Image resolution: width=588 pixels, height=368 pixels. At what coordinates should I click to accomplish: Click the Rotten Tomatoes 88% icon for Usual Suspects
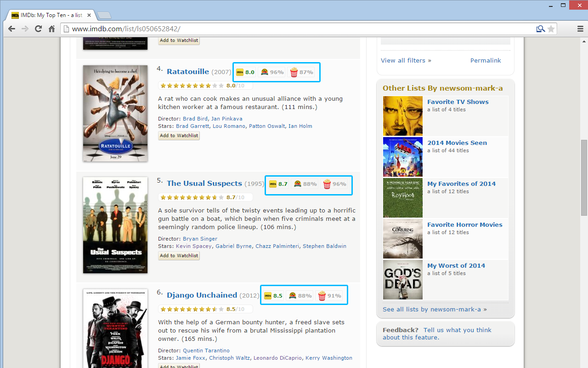pyautogui.click(x=298, y=184)
